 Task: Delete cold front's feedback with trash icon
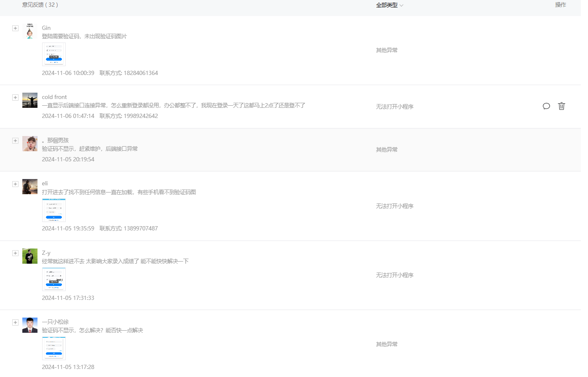(x=561, y=106)
